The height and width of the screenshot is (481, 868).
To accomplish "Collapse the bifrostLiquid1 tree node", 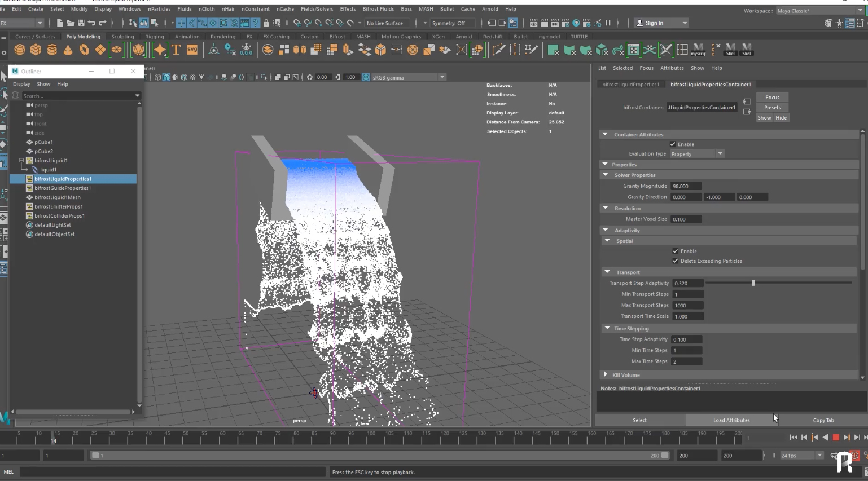I will (21, 161).
